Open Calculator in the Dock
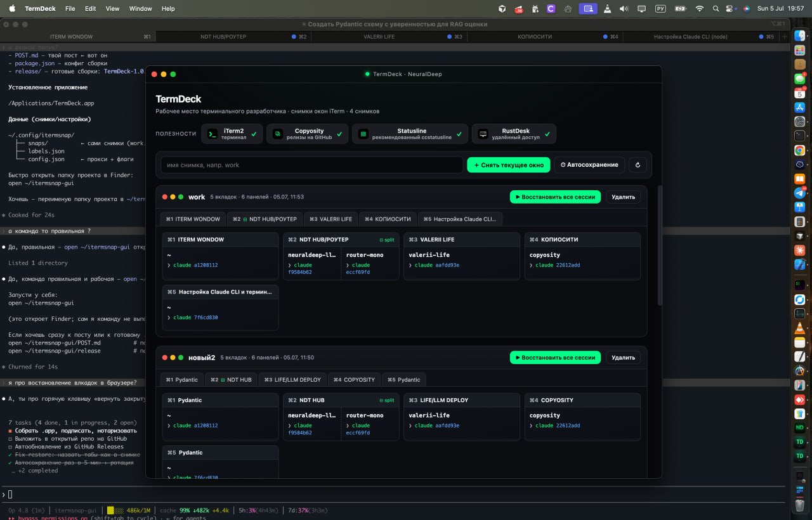The height and width of the screenshot is (520, 812). (x=800, y=221)
